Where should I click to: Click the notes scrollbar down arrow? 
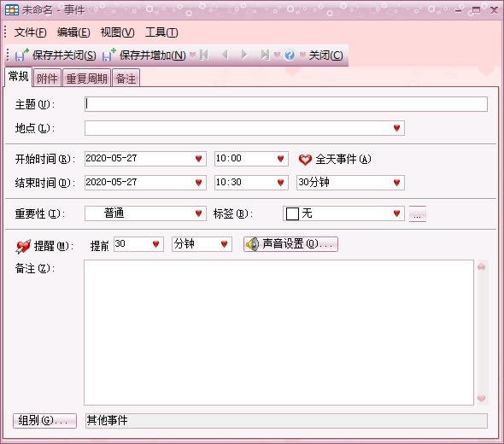point(481,399)
